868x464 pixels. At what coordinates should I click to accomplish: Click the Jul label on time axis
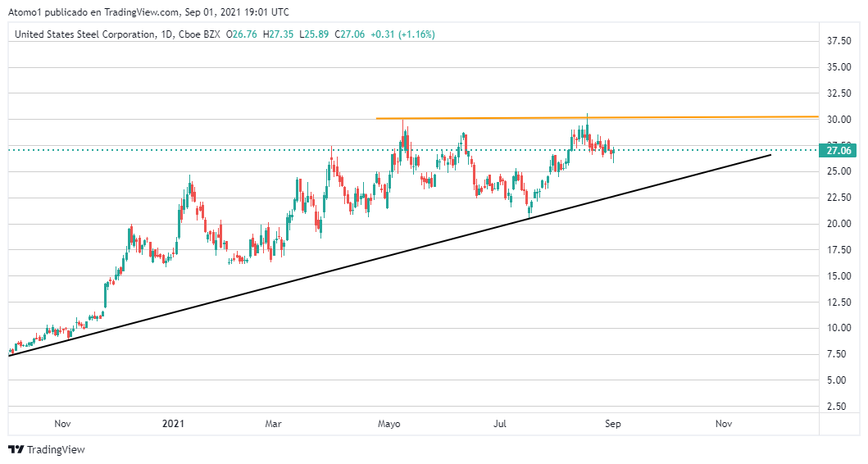(500, 424)
